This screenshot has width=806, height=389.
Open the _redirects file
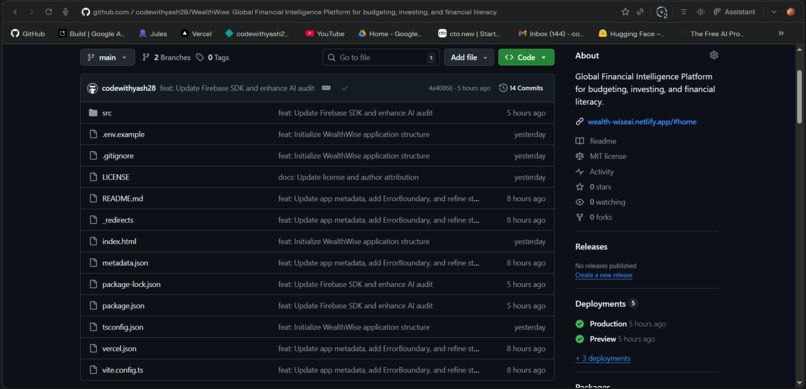118,220
